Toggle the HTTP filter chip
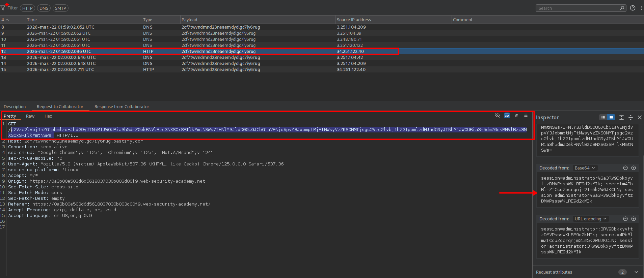Screen dimensions: 644x278 27,8
